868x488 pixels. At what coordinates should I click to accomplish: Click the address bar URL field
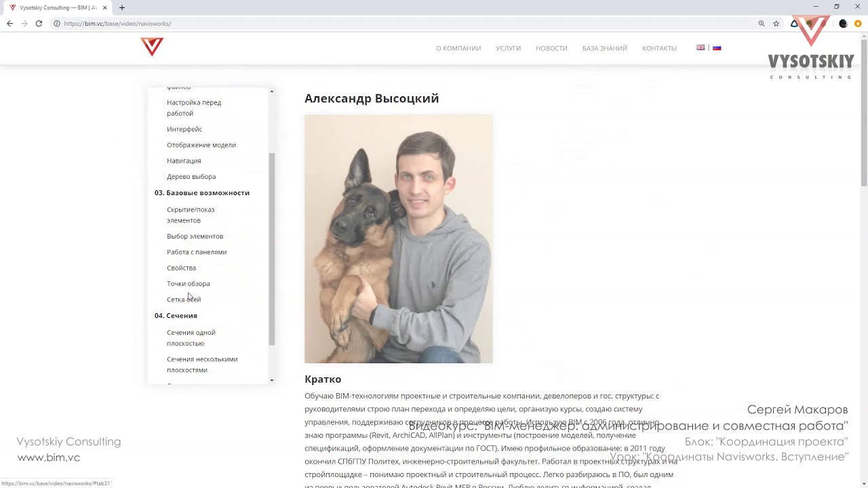tap(407, 23)
